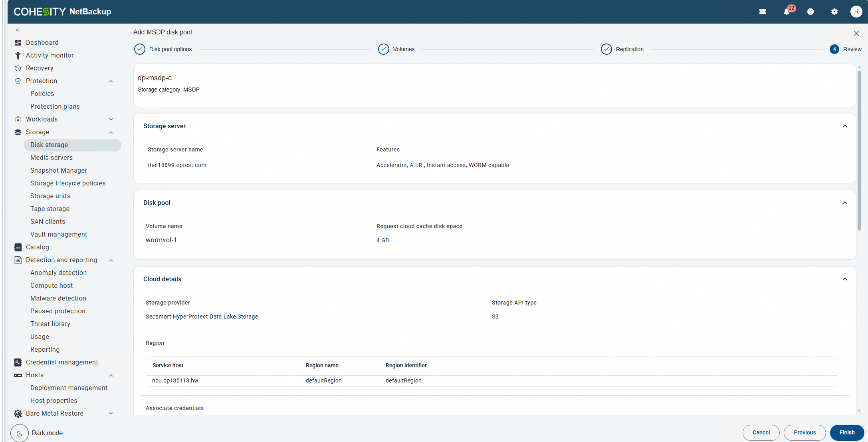Collapse Detection and reporting section
Image resolution: width=868 pixels, height=442 pixels.
click(111, 260)
